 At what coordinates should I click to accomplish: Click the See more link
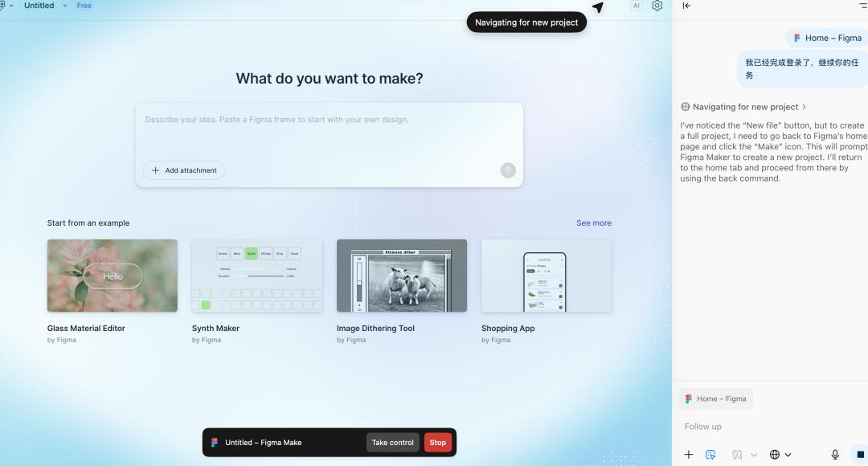[x=593, y=223]
